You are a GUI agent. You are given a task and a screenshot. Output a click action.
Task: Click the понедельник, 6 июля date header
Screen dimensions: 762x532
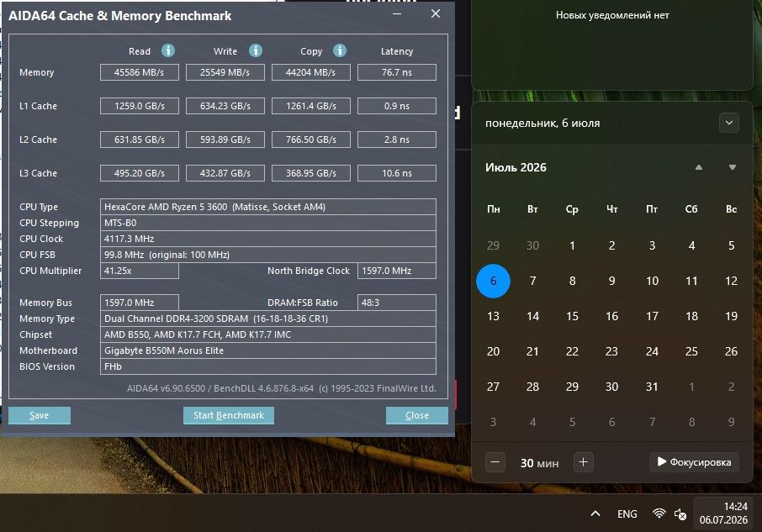[542, 124]
